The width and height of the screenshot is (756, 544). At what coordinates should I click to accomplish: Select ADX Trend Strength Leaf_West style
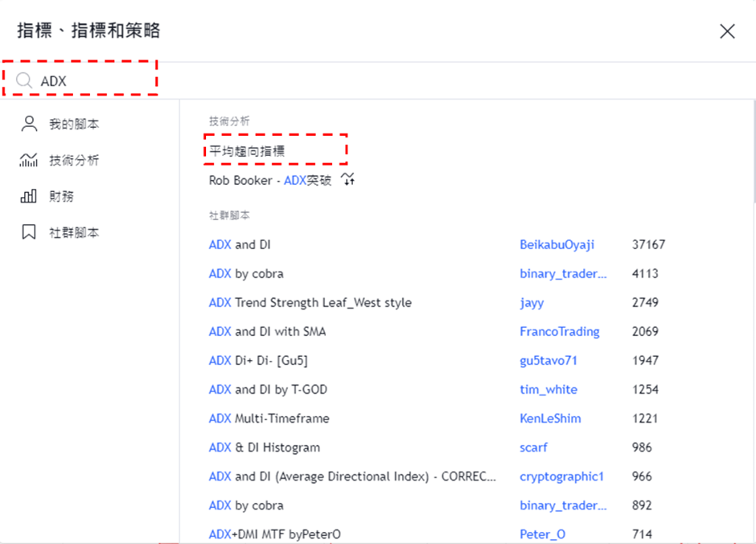310,303
